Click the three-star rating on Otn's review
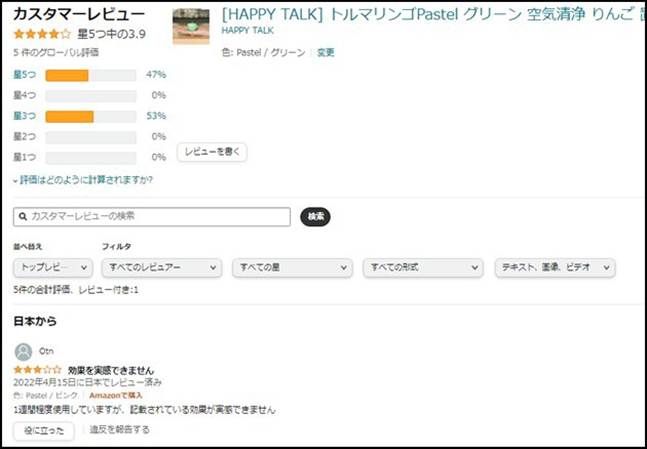 pos(37,370)
